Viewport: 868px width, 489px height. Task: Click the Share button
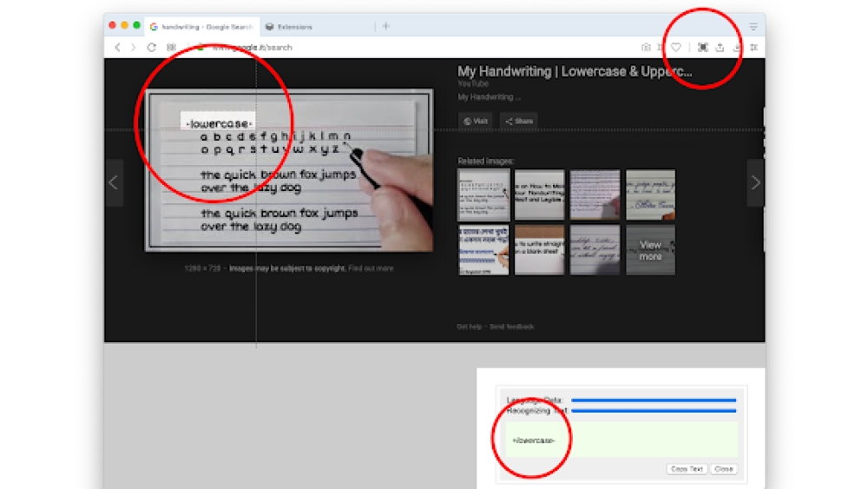519,121
